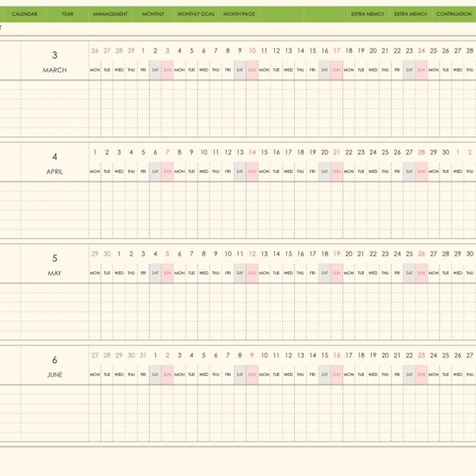Image resolution: width=476 pixels, height=476 pixels.
Task: Click date 17 in the March row
Action: coord(337,51)
